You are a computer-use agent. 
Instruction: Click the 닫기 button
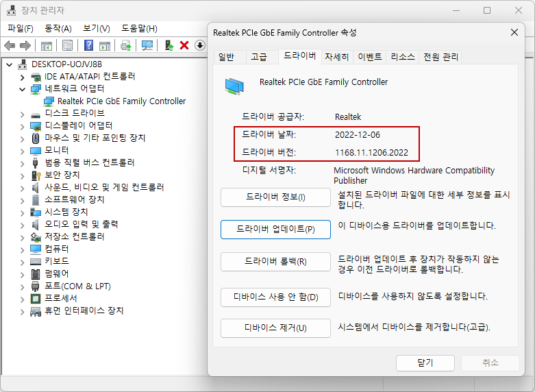[425, 363]
